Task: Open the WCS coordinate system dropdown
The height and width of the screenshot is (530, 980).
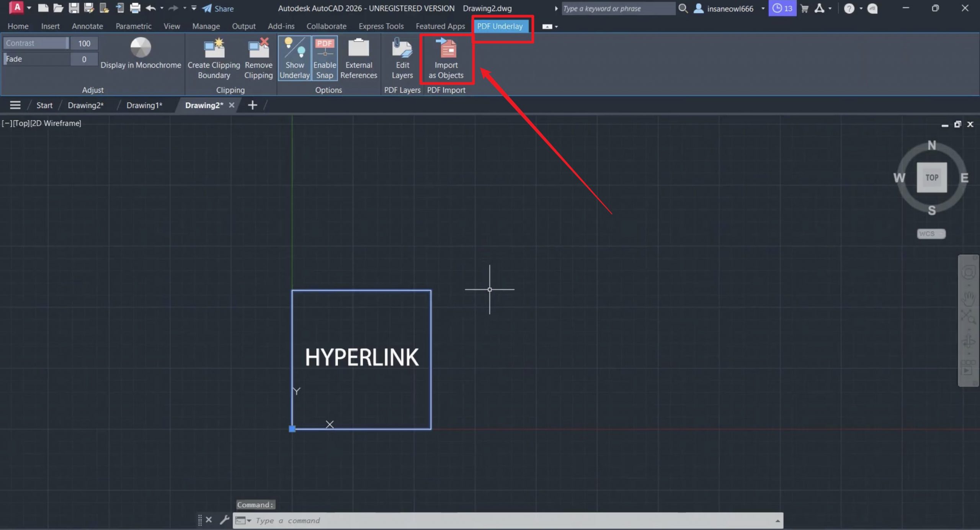Action: pos(931,234)
